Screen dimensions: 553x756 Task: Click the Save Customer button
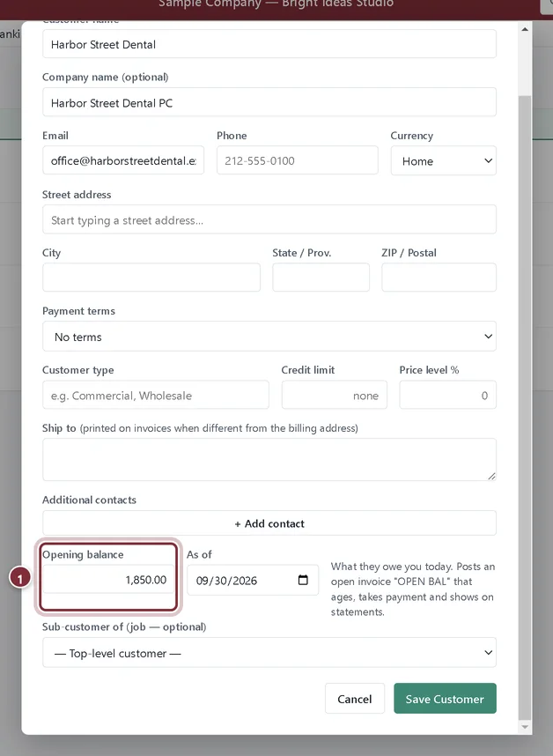445,699
